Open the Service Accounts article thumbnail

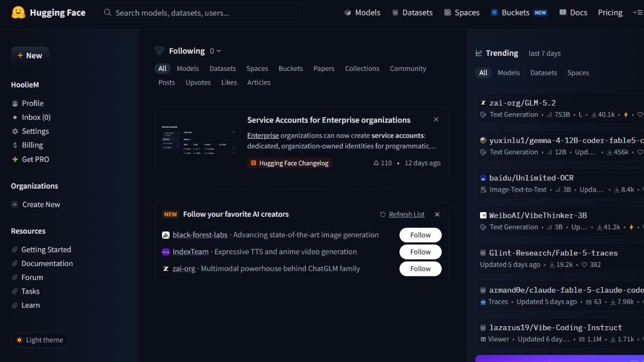point(199,141)
